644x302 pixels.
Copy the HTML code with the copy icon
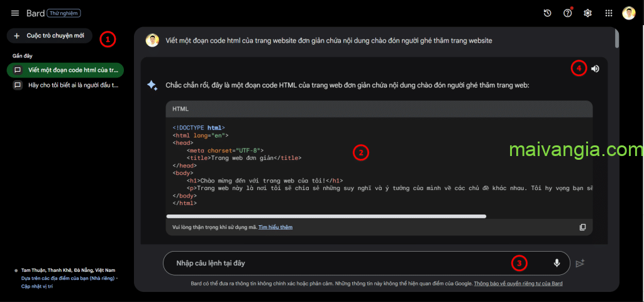[x=582, y=227]
